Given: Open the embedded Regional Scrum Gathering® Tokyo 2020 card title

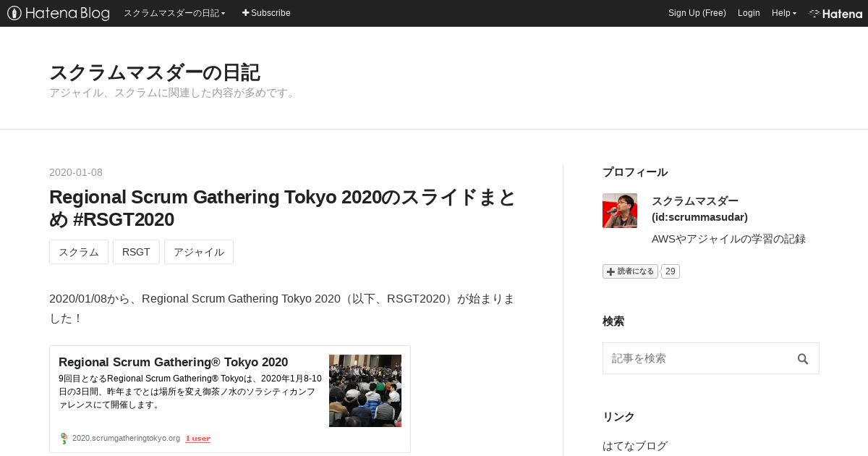Looking at the screenshot, I should [x=173, y=362].
